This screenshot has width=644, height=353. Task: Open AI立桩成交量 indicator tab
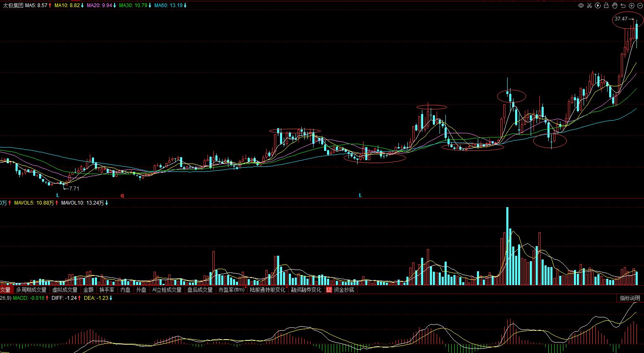tap(167, 290)
